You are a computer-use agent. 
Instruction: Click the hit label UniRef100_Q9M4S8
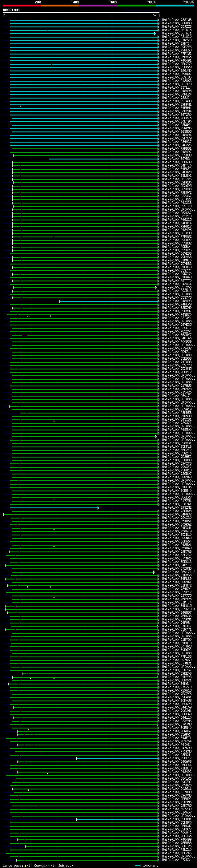point(177,257)
